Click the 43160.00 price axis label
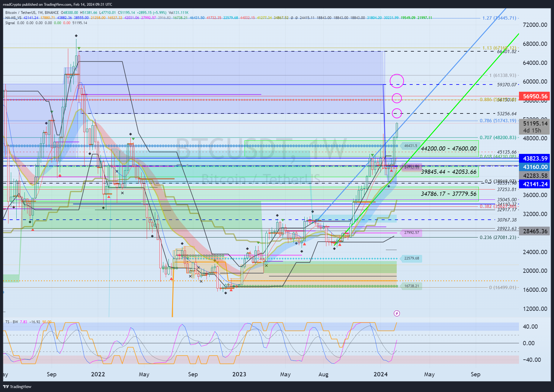The height and width of the screenshot is (392, 554). pos(535,167)
